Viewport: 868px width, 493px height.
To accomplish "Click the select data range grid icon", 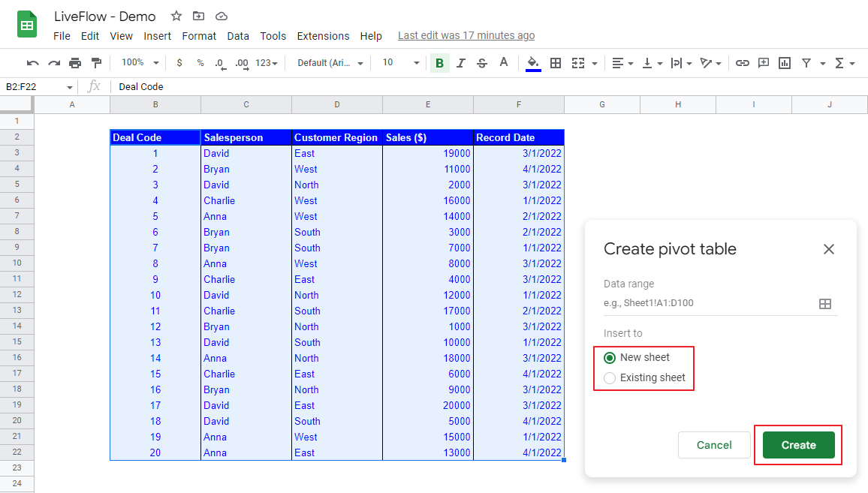I will pos(824,304).
